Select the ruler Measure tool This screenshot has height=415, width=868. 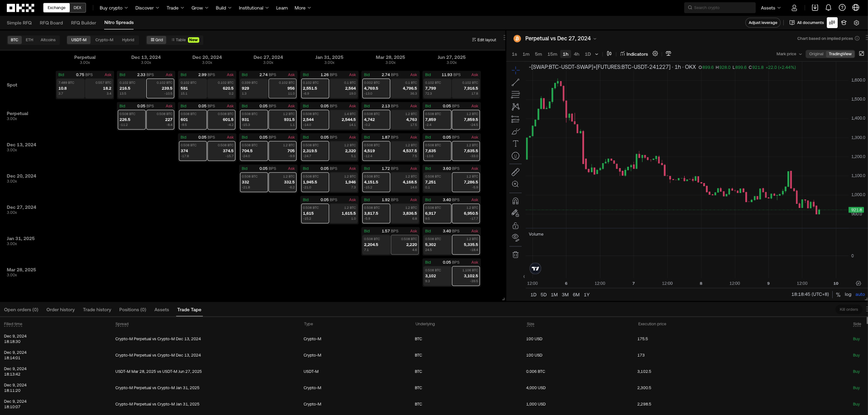515,172
